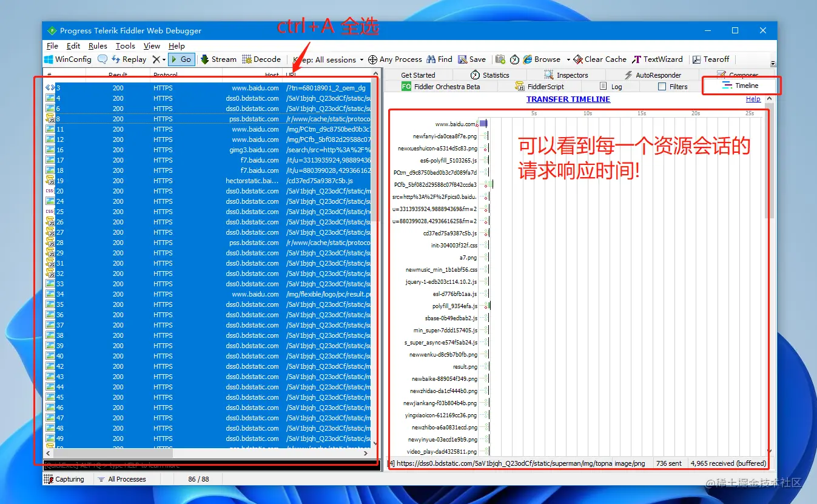Click the Any Process crosshair target

click(x=395, y=59)
